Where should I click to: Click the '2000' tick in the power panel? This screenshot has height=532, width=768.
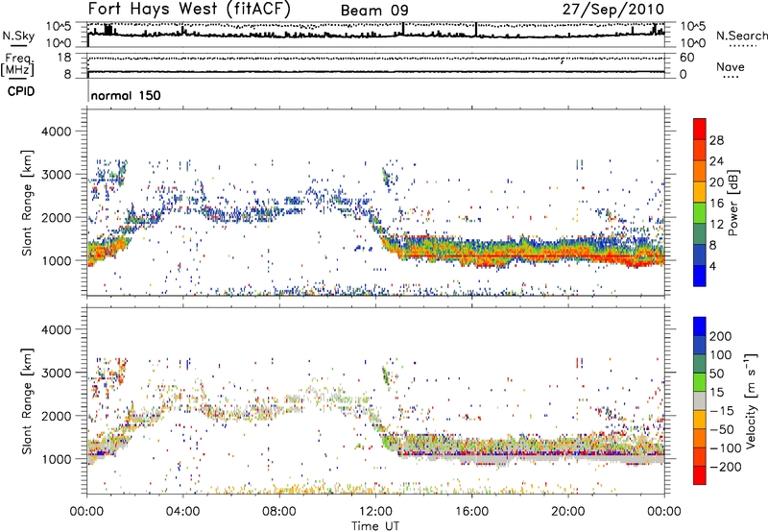click(x=57, y=217)
